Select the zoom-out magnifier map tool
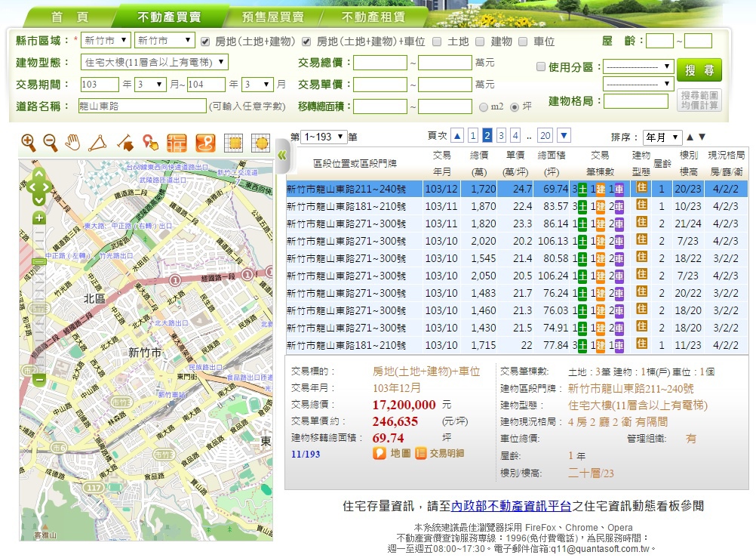The width and height of the screenshot is (756, 558). point(51,142)
